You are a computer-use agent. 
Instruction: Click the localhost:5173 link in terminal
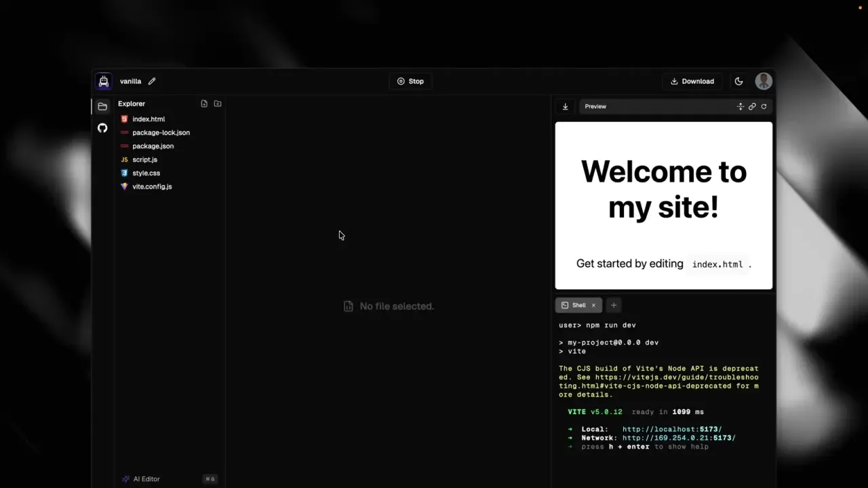click(x=672, y=430)
